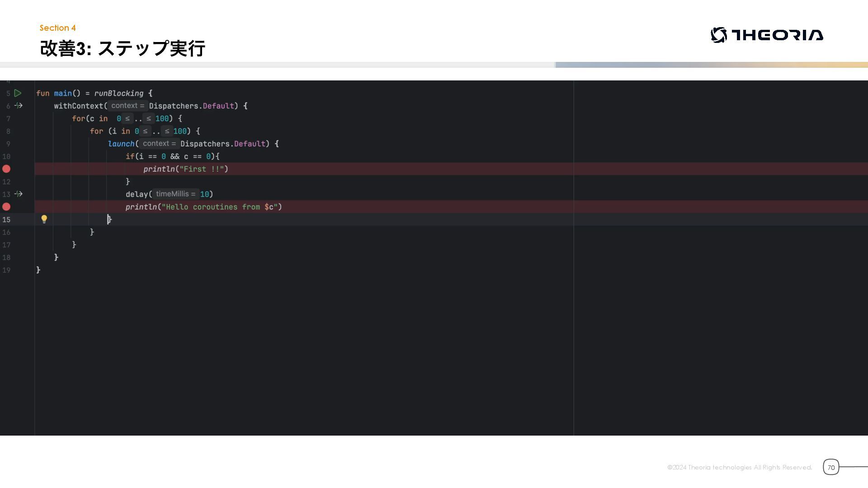
Task: Click the 'Section 4' label
Action: [x=57, y=28]
